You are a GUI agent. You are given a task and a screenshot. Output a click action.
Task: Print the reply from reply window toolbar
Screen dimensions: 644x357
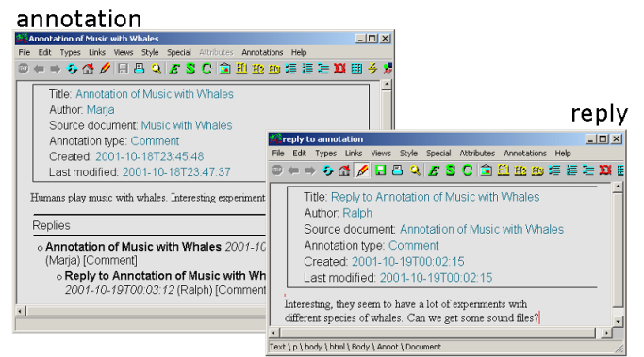tap(397, 170)
